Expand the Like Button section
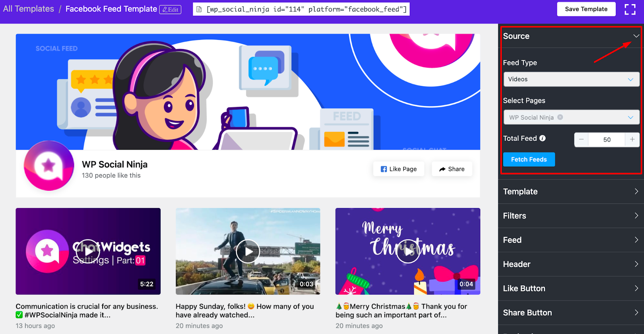 (571, 288)
